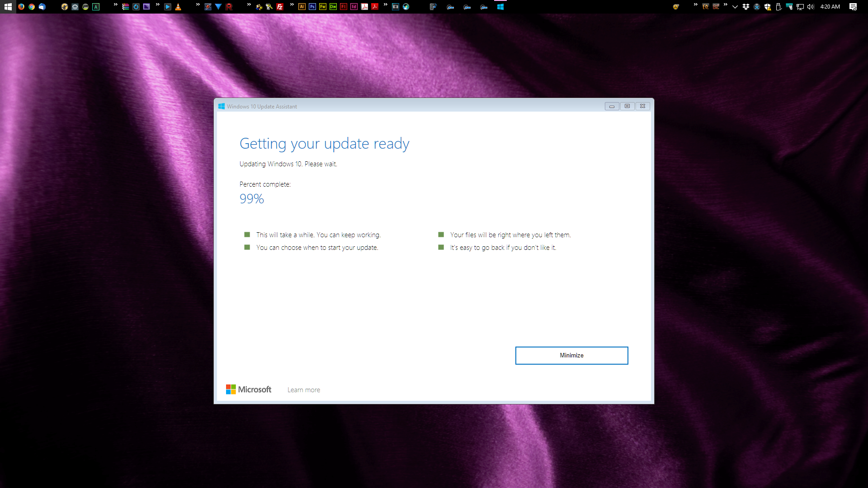Click the Minimize button in the Update Assistant
The width and height of the screenshot is (868, 488).
point(571,356)
